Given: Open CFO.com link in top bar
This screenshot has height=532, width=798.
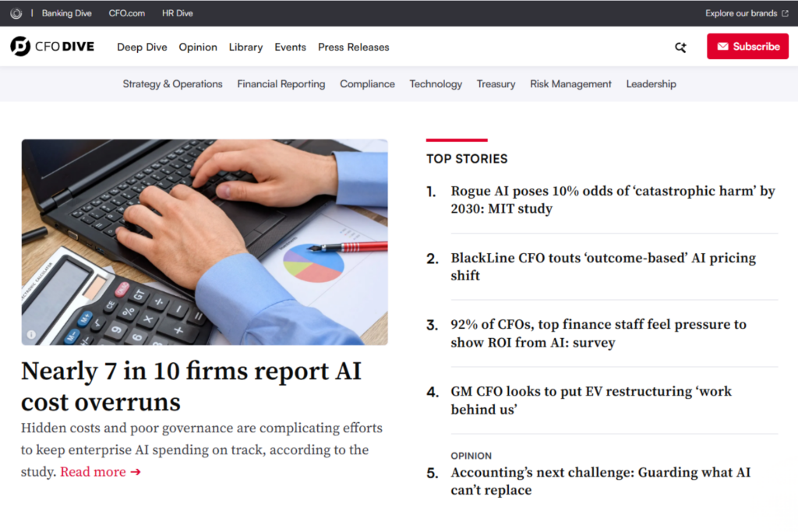Looking at the screenshot, I should point(127,13).
